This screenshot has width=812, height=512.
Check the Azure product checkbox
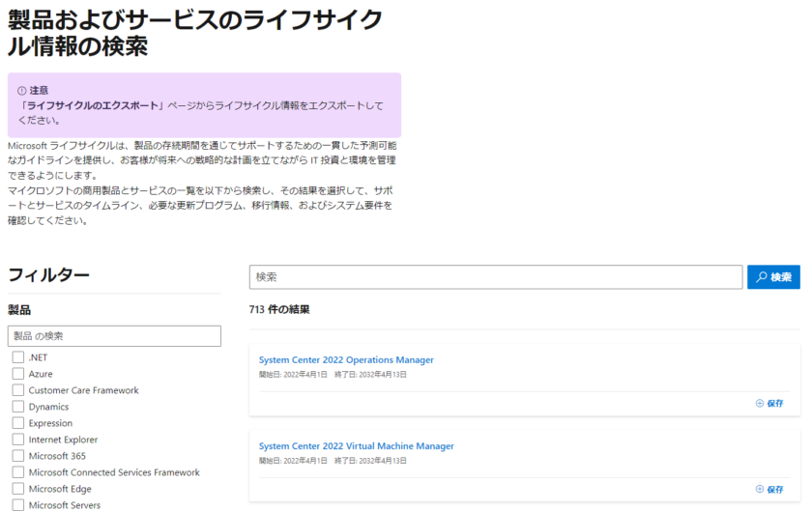point(18,374)
